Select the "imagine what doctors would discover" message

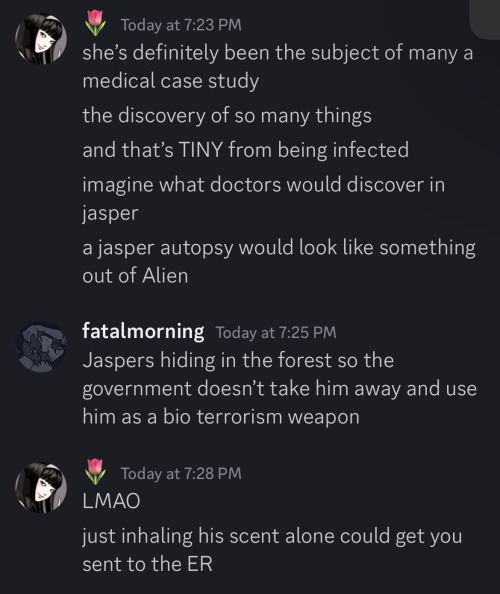tap(264, 199)
